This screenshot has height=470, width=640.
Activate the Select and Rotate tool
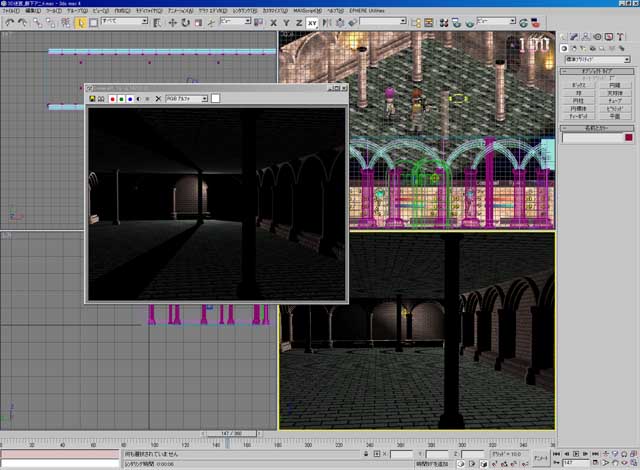185,23
